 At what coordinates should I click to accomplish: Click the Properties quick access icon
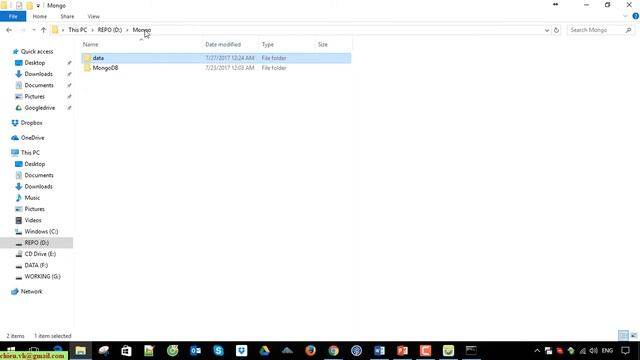tap(19, 5)
